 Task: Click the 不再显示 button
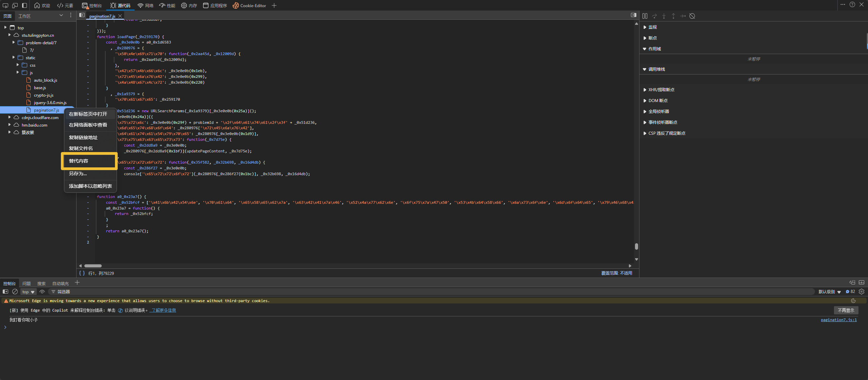coord(846,310)
